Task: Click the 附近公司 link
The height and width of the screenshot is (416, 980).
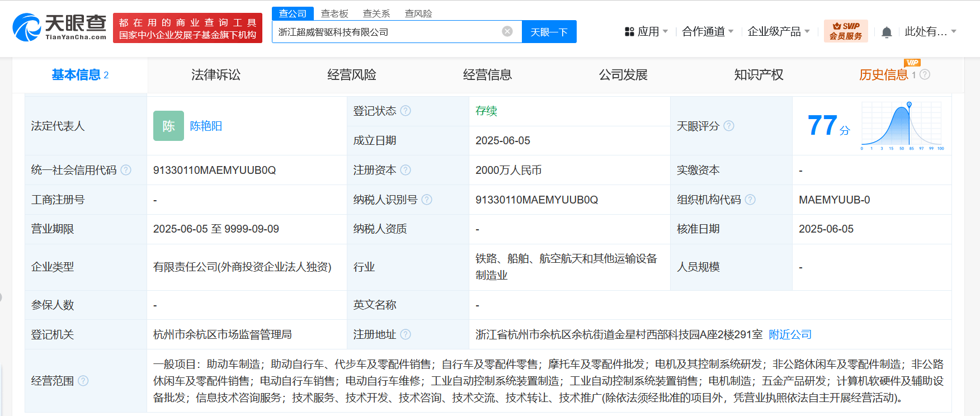Action: coord(790,334)
